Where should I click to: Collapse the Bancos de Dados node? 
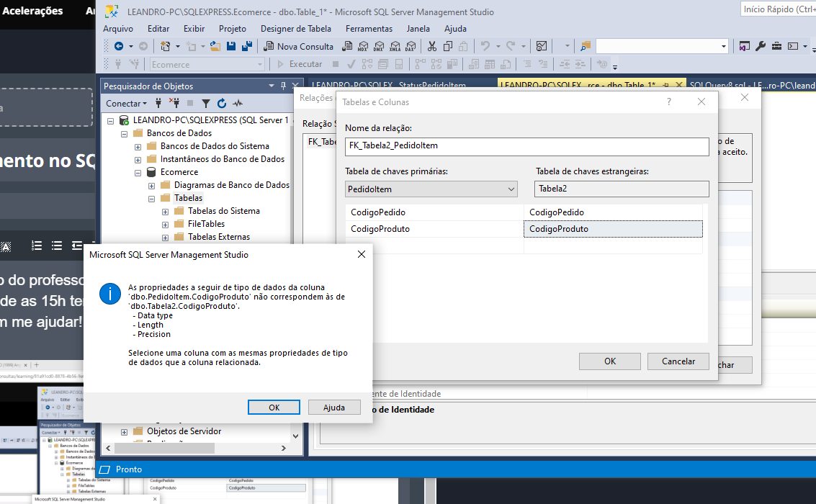[124, 134]
